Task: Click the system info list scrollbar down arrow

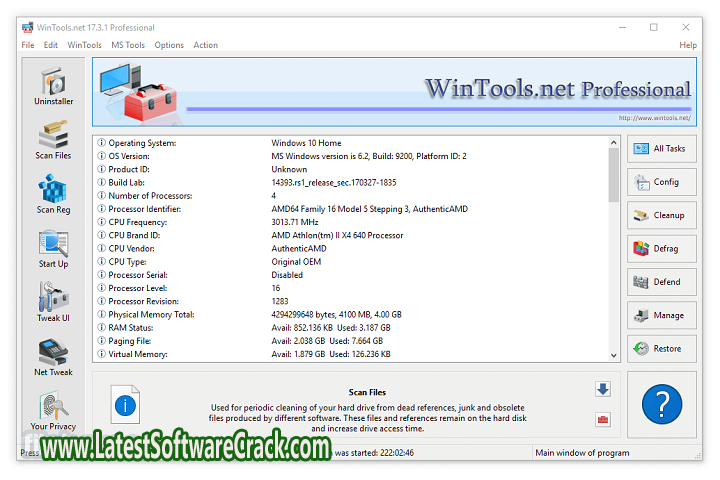Action: click(613, 354)
